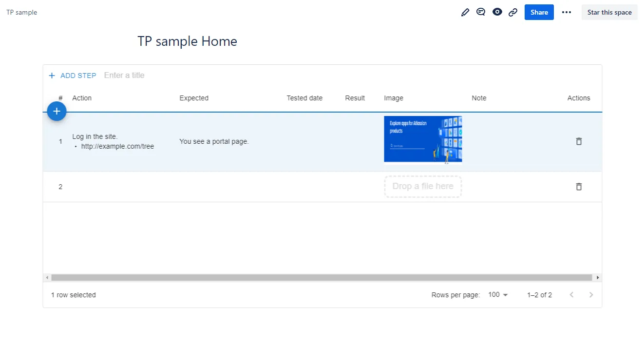This screenshot has width=644, height=347.
Task: Select row 2 by its number cell
Action: coord(60,187)
